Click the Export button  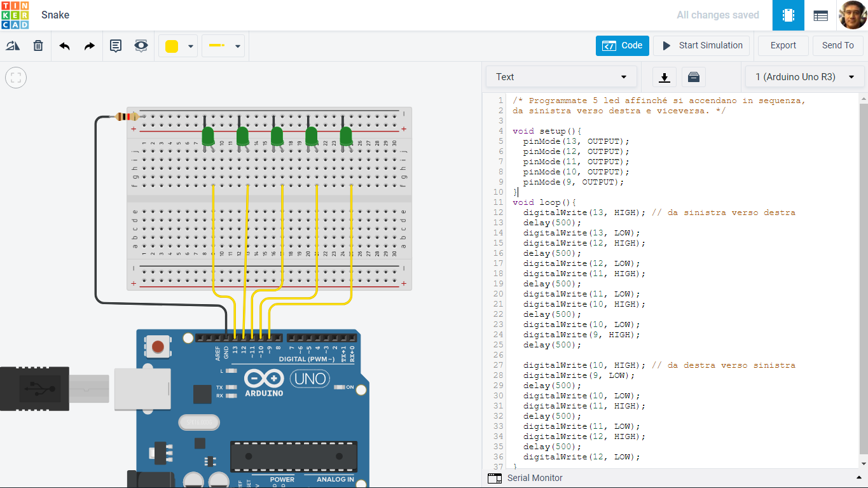[783, 46]
